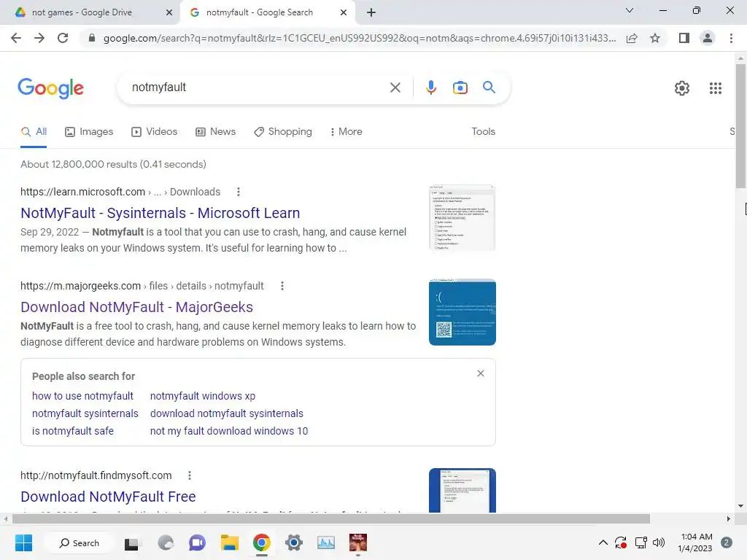Click the MajorGeeks blue screen thumbnail
Image resolution: width=747 pixels, height=560 pixels.
click(x=462, y=312)
